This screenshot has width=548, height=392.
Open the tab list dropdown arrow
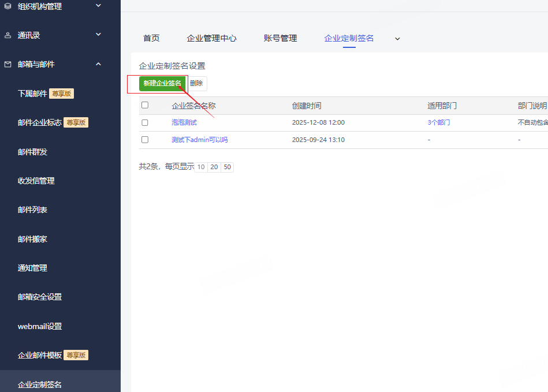(x=397, y=39)
